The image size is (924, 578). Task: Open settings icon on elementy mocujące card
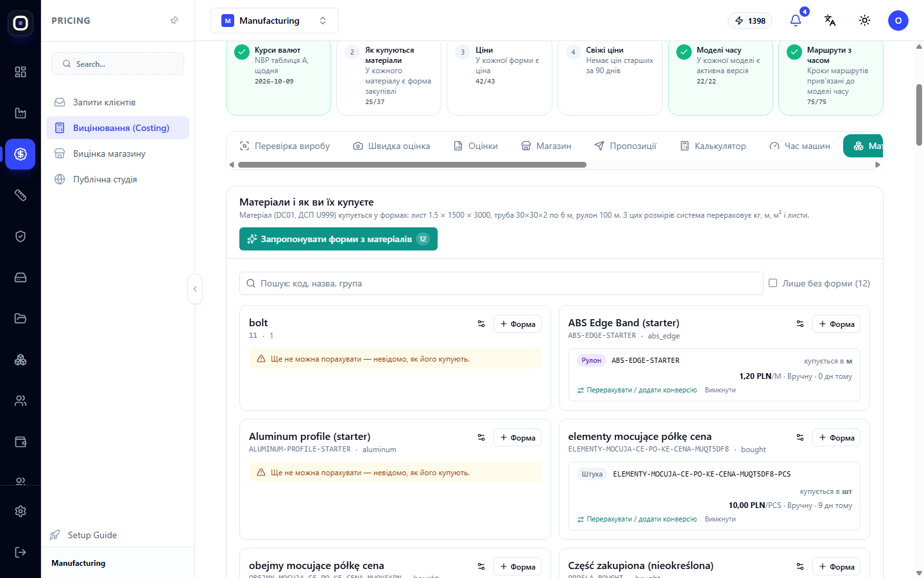(x=800, y=437)
